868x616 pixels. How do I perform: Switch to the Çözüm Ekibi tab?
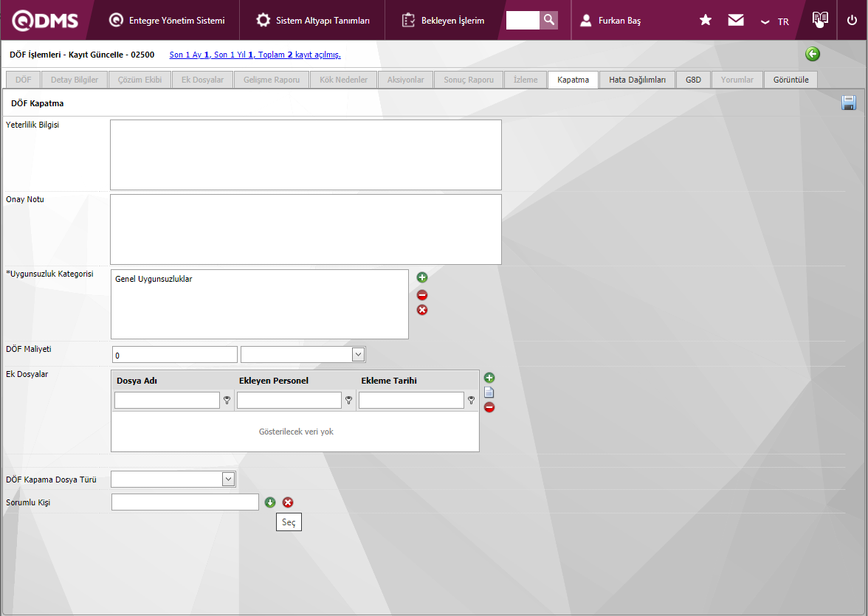point(139,80)
